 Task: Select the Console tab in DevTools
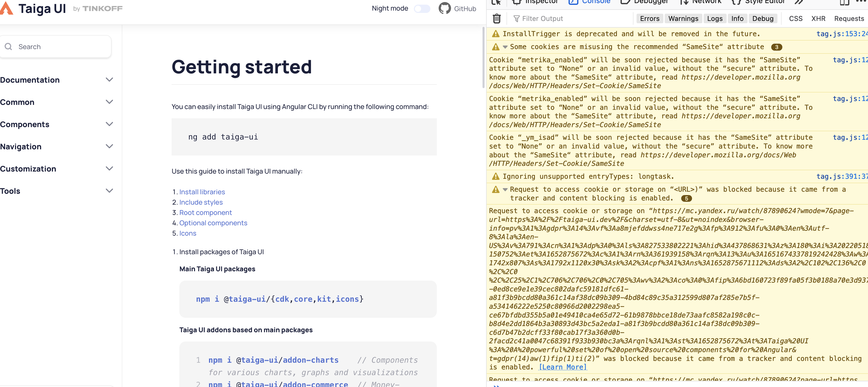590,2
